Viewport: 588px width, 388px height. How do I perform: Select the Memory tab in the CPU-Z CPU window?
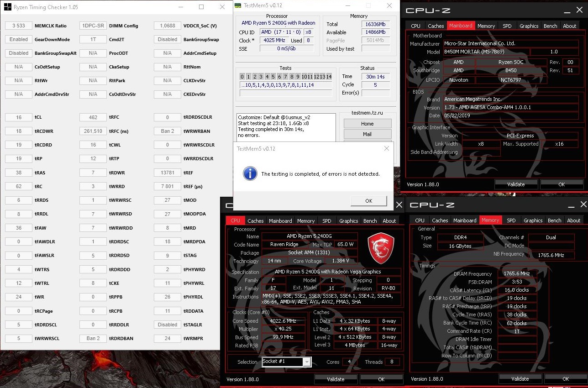pyautogui.click(x=306, y=220)
